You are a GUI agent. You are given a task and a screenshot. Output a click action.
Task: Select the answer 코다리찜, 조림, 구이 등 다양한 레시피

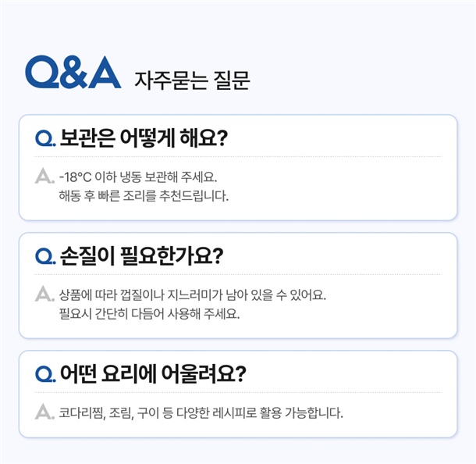tap(201, 412)
